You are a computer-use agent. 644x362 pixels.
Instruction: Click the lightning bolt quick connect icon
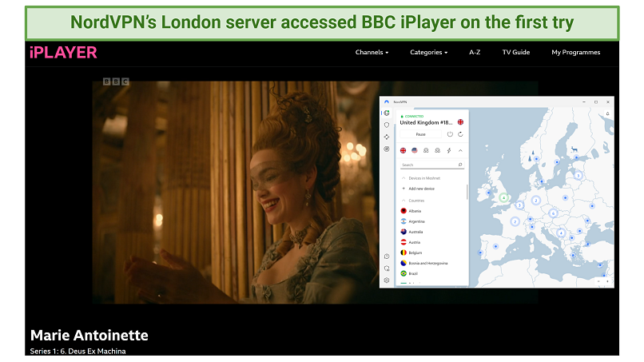(x=449, y=150)
